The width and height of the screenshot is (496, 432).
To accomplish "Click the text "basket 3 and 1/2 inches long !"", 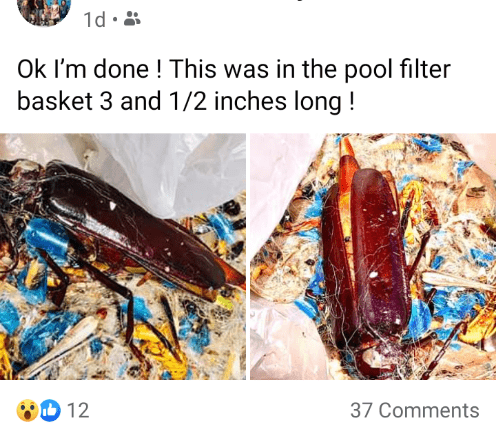I will [x=186, y=101].
